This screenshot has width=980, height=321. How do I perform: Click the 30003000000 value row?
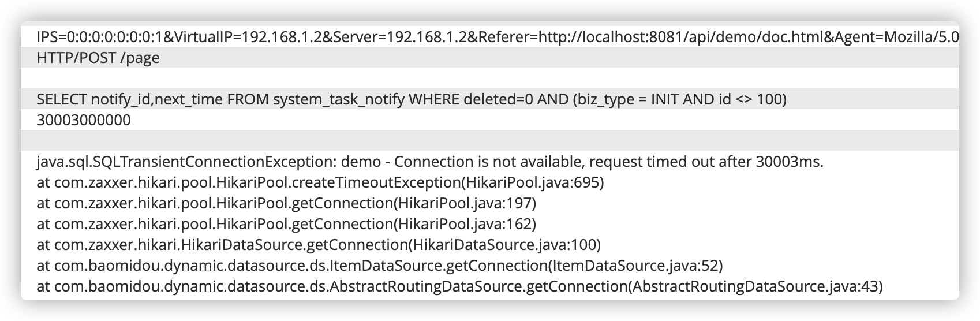pyautogui.click(x=490, y=120)
